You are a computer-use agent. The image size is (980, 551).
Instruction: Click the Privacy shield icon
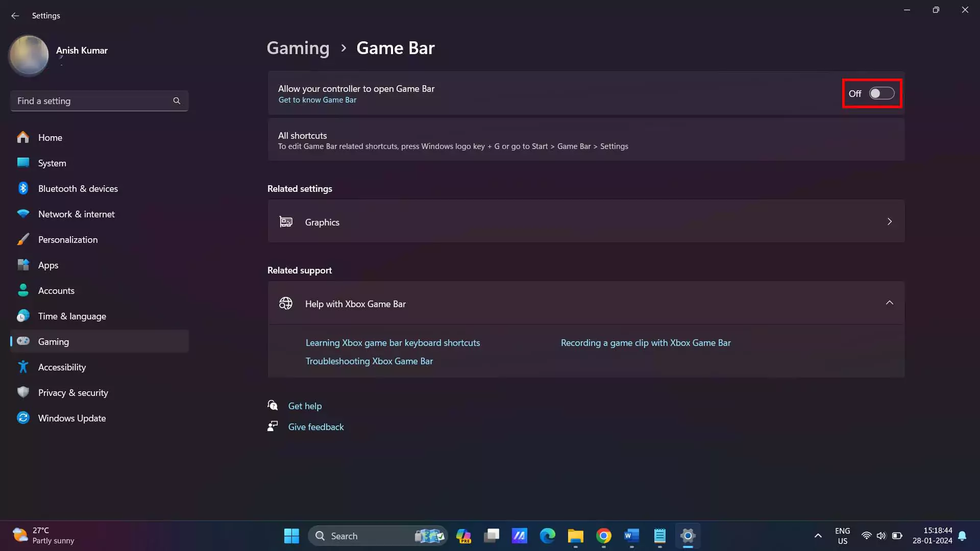[x=23, y=392]
